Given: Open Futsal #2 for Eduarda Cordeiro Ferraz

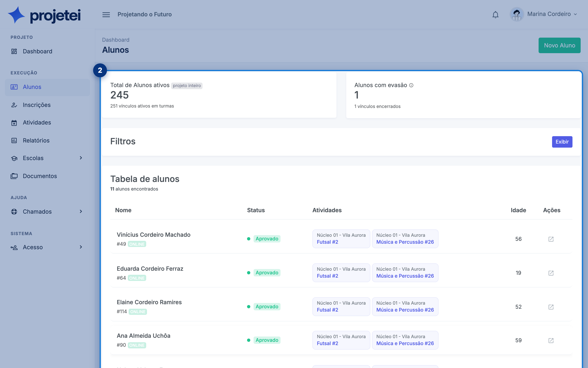Looking at the screenshot, I should point(327,276).
